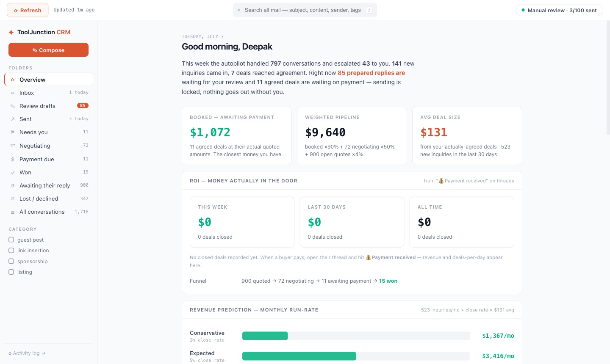Image resolution: width=610 pixels, height=364 pixels.
Task: Enable the link insertion category checkbox
Action: [11, 250]
